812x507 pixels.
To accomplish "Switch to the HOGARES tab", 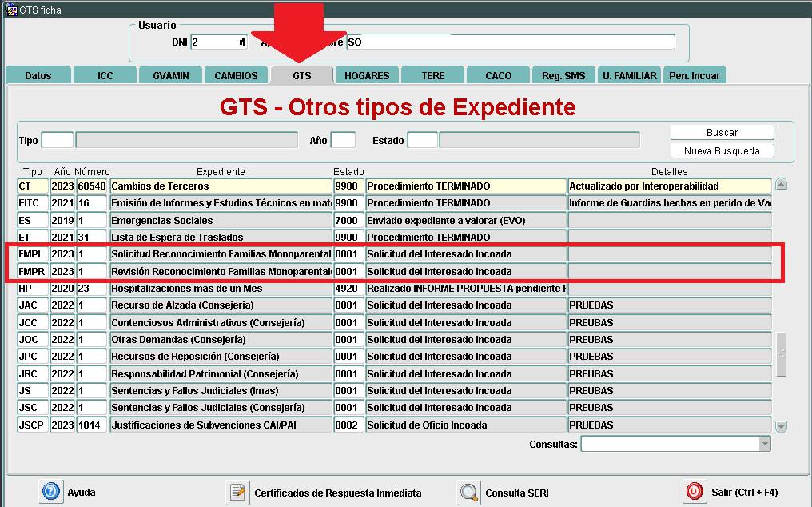I will tap(367, 75).
